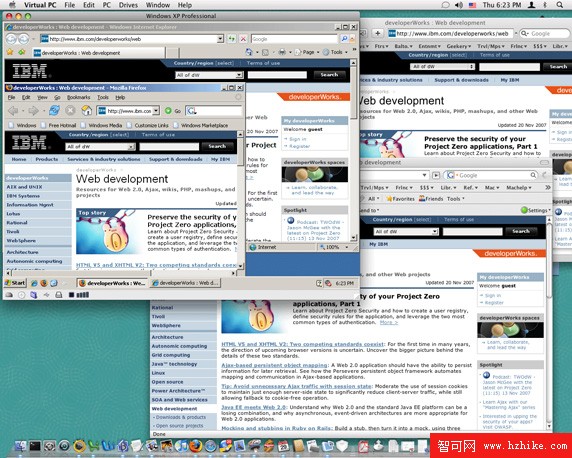Click Search button in IE page header
572x458 pixels.
click(x=329, y=75)
